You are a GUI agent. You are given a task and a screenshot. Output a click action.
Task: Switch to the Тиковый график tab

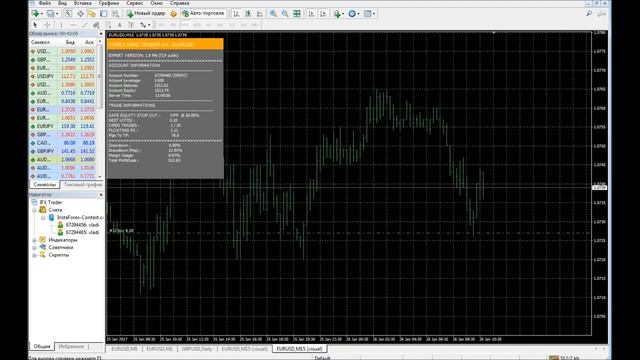coord(83,185)
